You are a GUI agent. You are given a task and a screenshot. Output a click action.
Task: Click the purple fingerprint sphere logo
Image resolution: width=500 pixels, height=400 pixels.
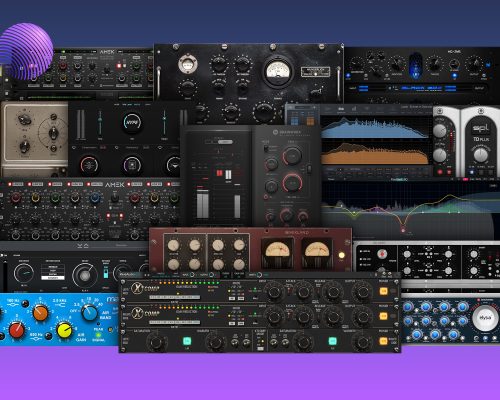[x=27, y=51]
